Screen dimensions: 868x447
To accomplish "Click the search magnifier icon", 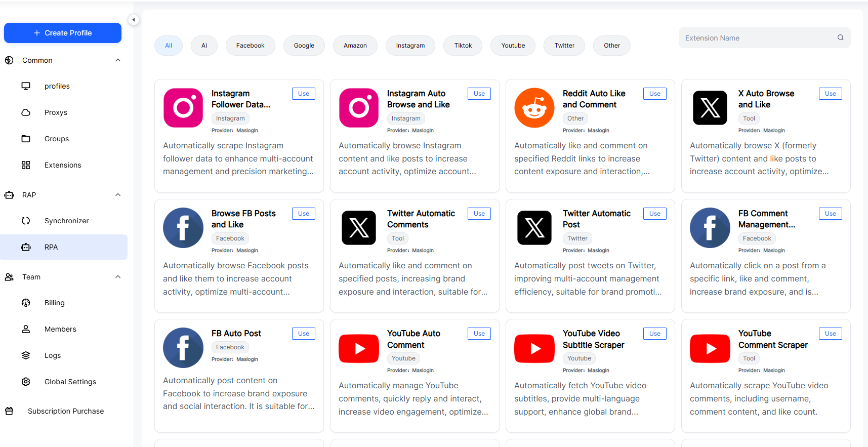I will [840, 37].
